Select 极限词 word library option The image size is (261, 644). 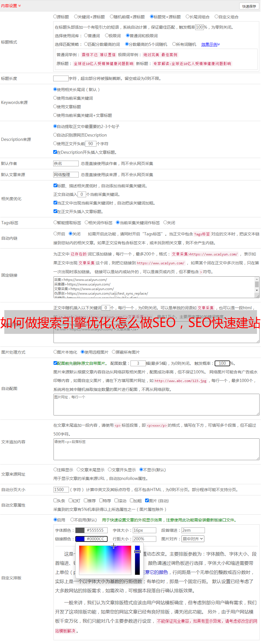click(107, 36)
